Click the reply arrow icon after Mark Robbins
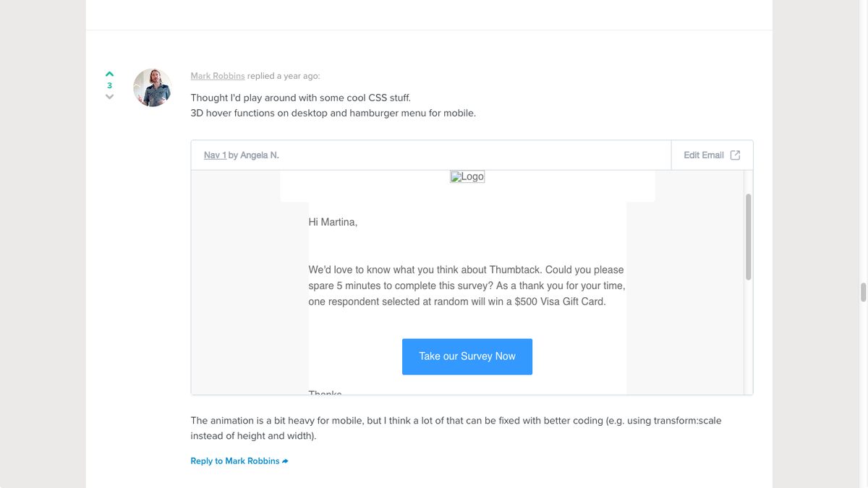This screenshot has width=868, height=488. tap(286, 461)
